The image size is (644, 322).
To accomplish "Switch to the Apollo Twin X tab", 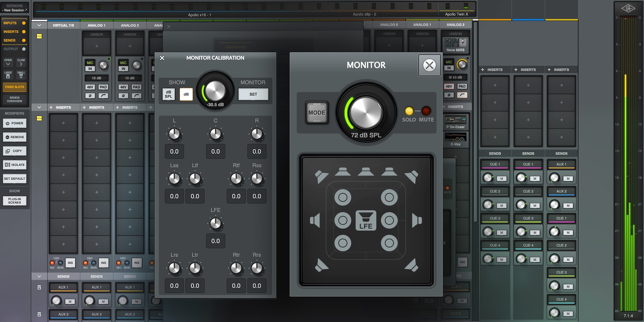I will coord(456,14).
